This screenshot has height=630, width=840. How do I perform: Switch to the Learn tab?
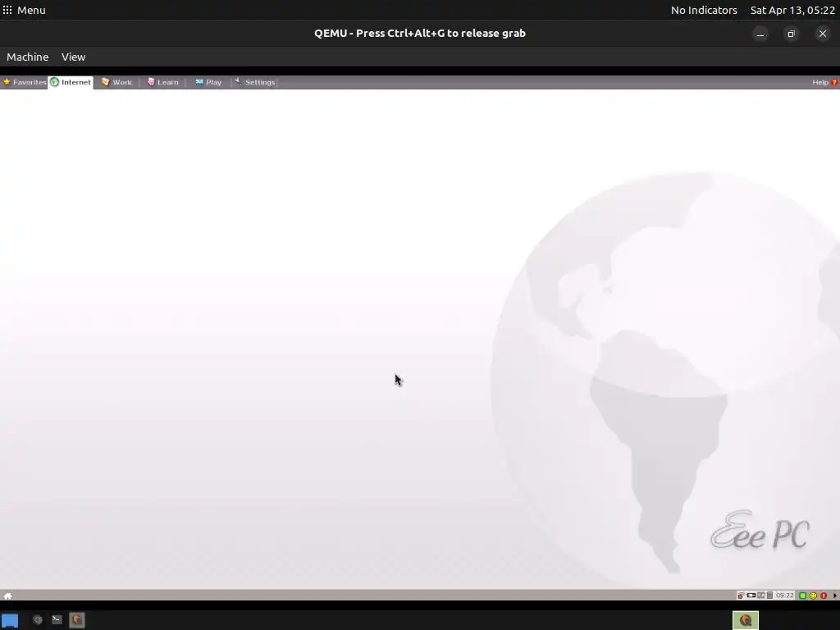[x=163, y=82]
